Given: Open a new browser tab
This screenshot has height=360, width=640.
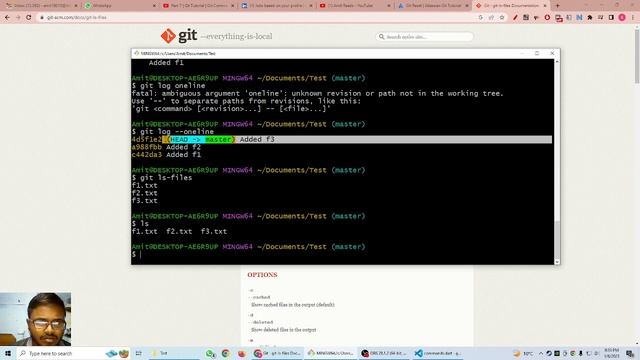Looking at the screenshot, I should [558, 6].
